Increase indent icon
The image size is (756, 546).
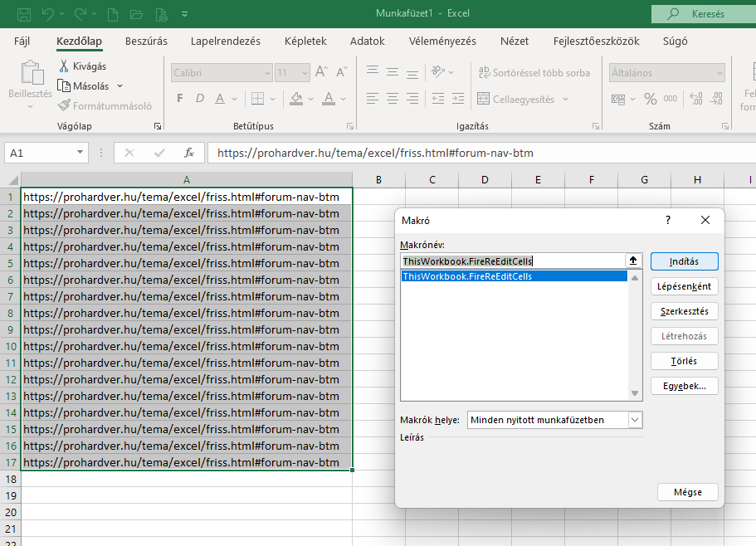tap(458, 99)
